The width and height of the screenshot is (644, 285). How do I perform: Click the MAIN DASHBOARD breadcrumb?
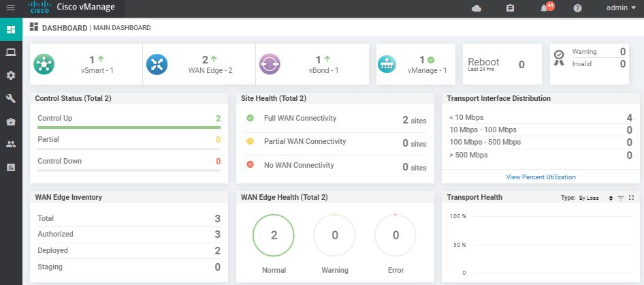pyautogui.click(x=122, y=28)
